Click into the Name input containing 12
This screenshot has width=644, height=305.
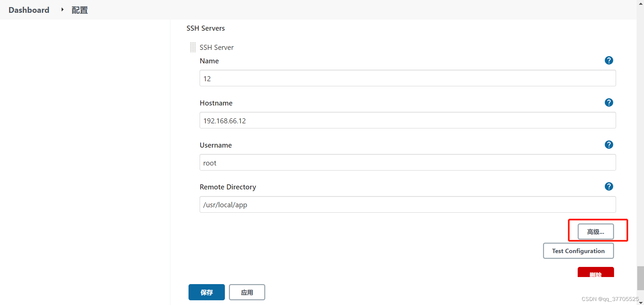point(408,78)
